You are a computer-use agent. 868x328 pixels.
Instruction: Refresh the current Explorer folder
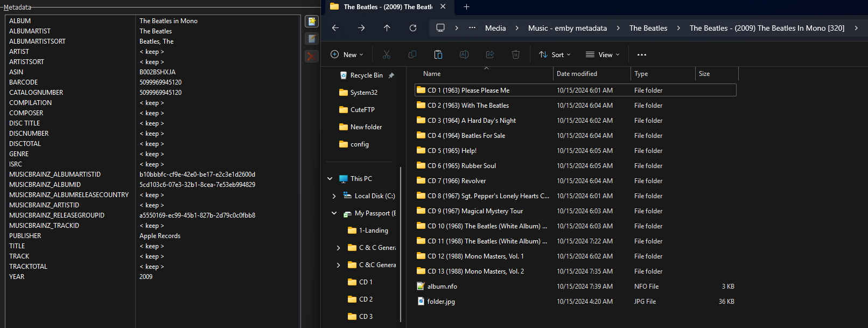tap(413, 28)
